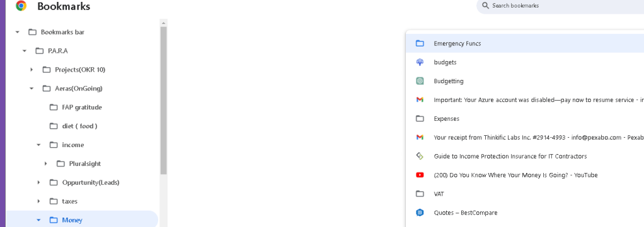Focus the Search bookmarks field
This screenshot has height=227, width=644.
(560, 6)
